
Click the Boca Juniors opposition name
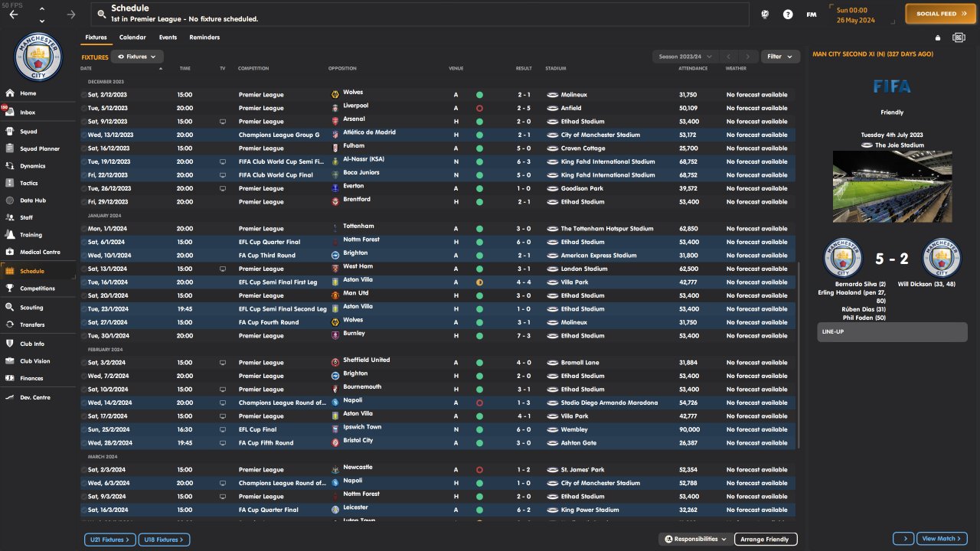pyautogui.click(x=361, y=173)
